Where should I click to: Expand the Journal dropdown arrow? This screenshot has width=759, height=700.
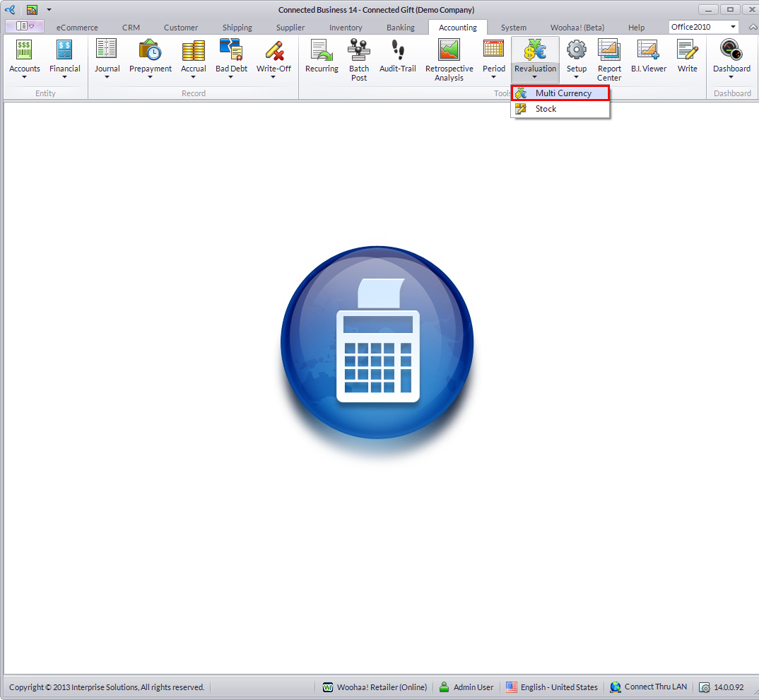[107, 77]
